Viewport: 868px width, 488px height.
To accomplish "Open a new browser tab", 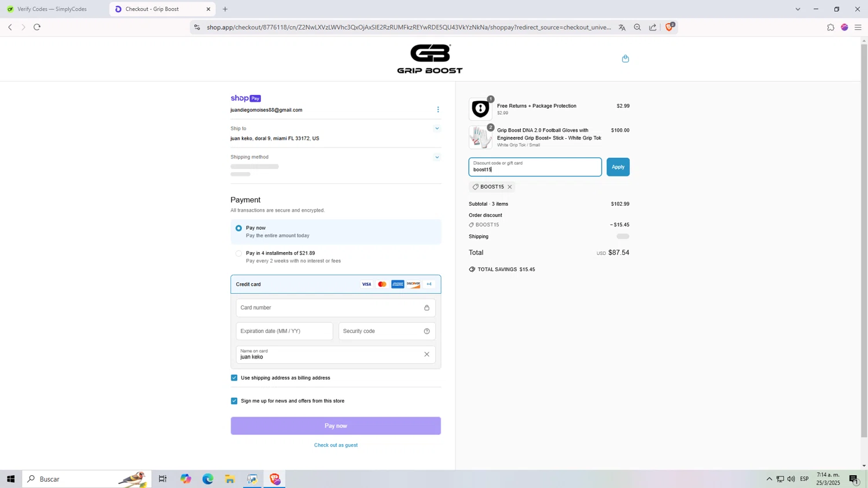I will click(x=225, y=9).
